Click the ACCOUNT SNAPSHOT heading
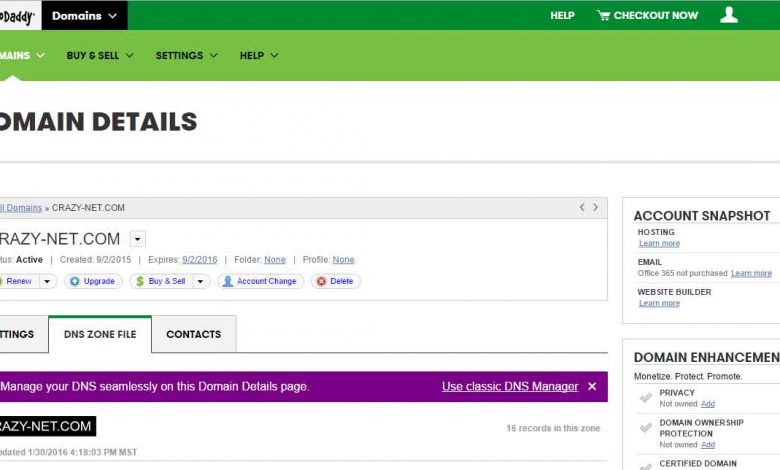 click(702, 216)
